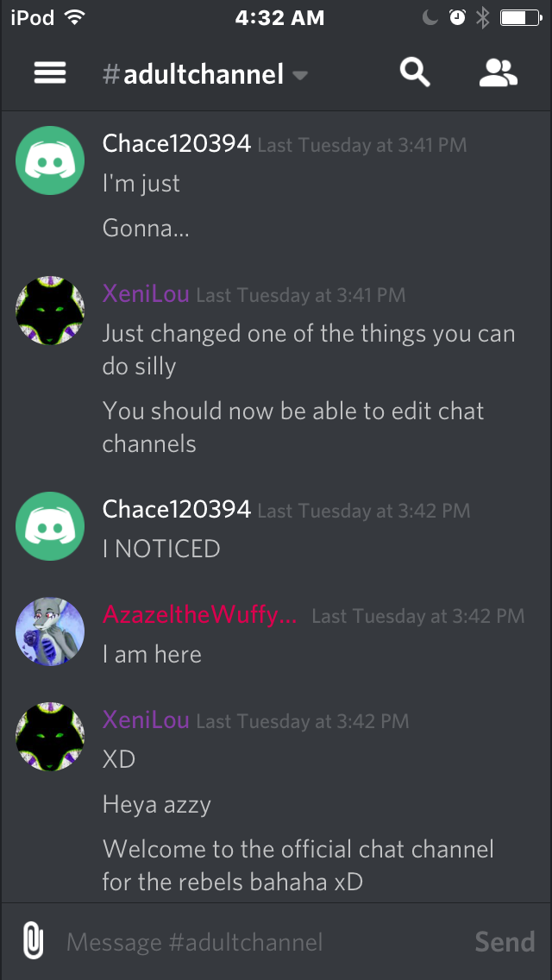View XeniLou's wolf avatar beside 'Just changed'

pyautogui.click(x=50, y=311)
